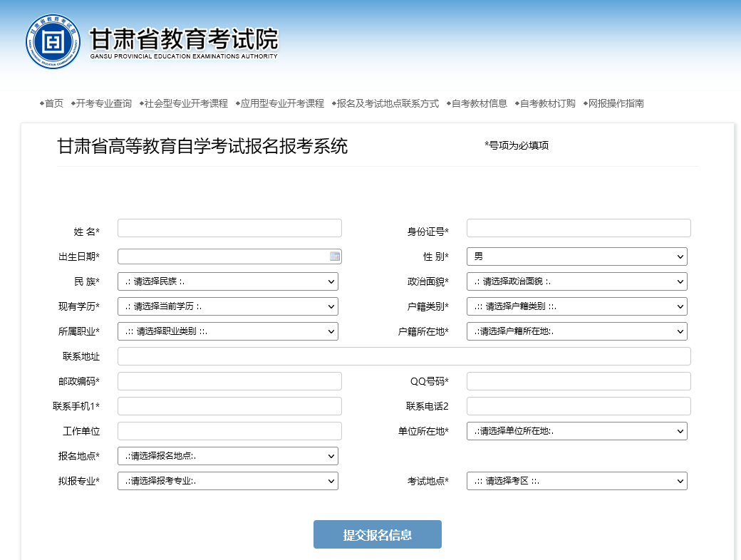Click the 考试地点* label
The height and width of the screenshot is (560, 741).
428,481
